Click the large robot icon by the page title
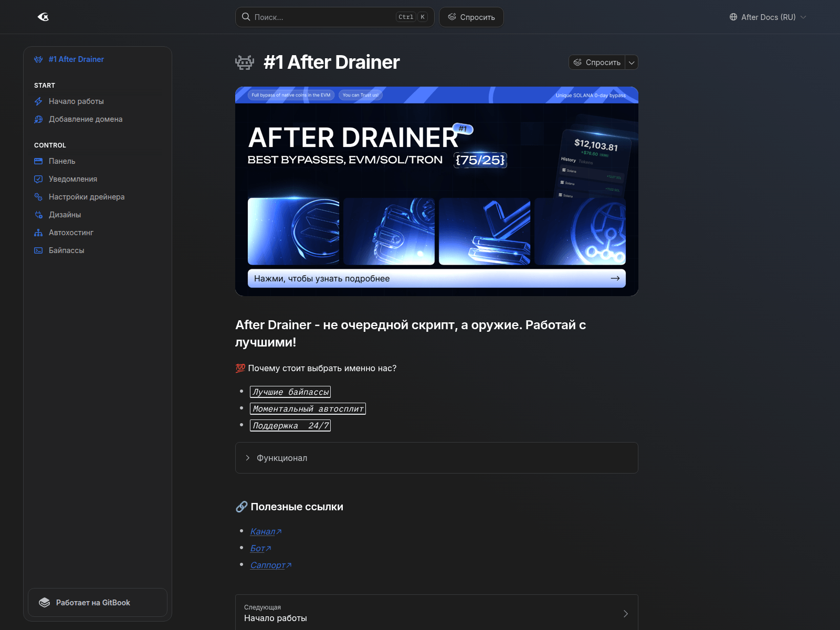This screenshot has height=630, width=840. [x=245, y=62]
